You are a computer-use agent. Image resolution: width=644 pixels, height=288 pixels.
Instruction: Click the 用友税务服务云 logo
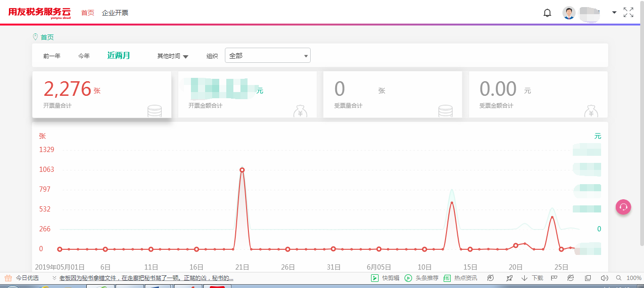pyautogui.click(x=40, y=13)
